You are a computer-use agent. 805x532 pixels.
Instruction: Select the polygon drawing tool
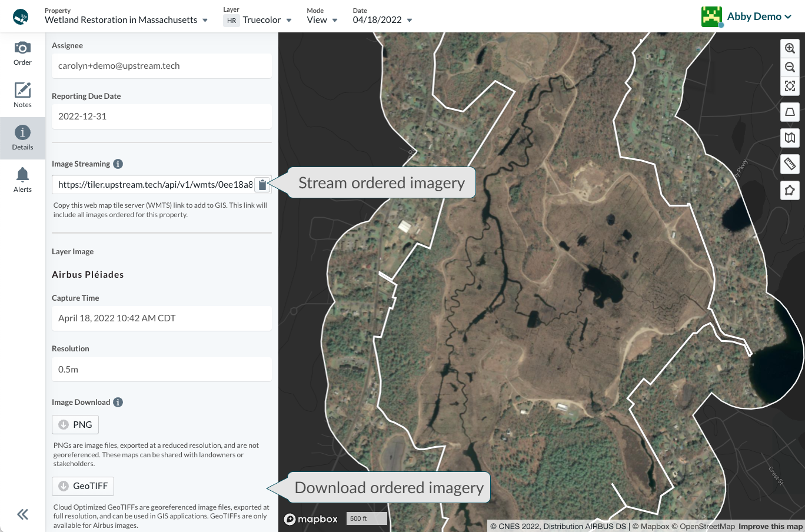[790, 190]
